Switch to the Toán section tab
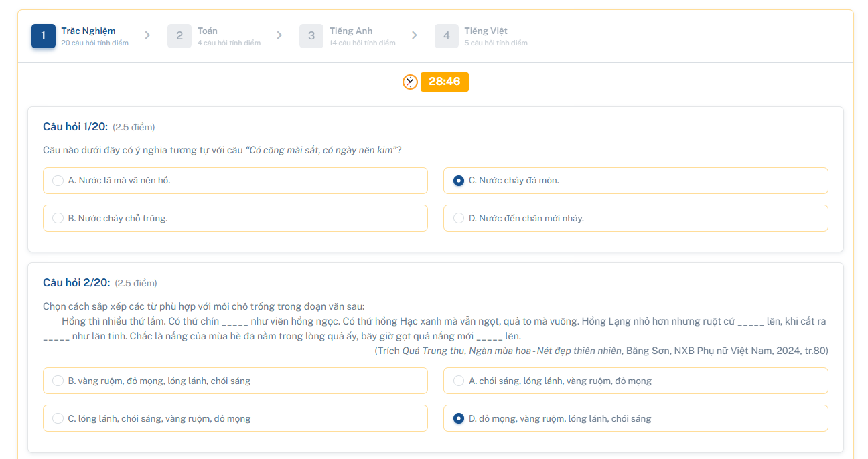The width and height of the screenshot is (868, 459). pyautogui.click(x=208, y=31)
